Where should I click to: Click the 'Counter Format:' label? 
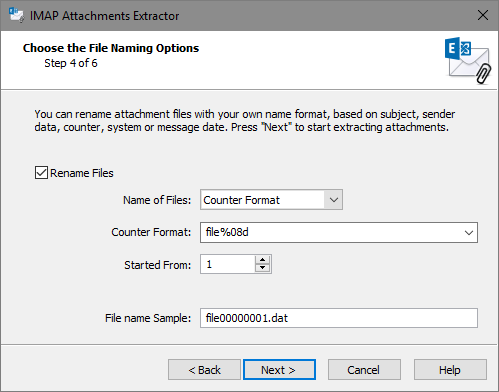tap(151, 232)
